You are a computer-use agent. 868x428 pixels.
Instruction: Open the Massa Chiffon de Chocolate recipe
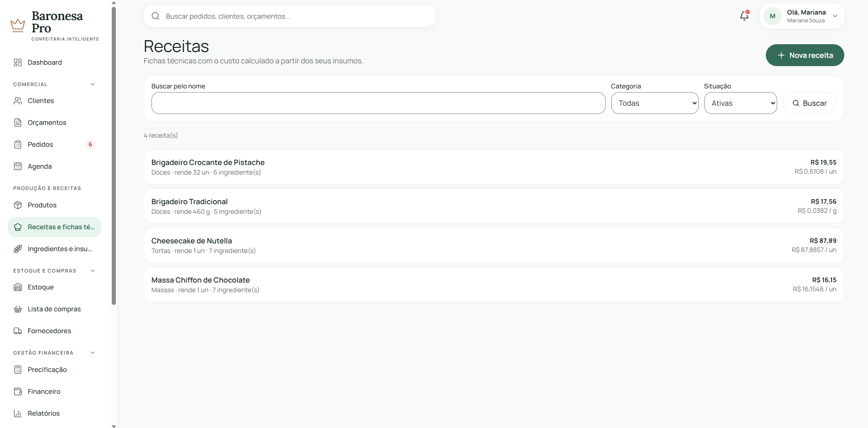coord(494,284)
